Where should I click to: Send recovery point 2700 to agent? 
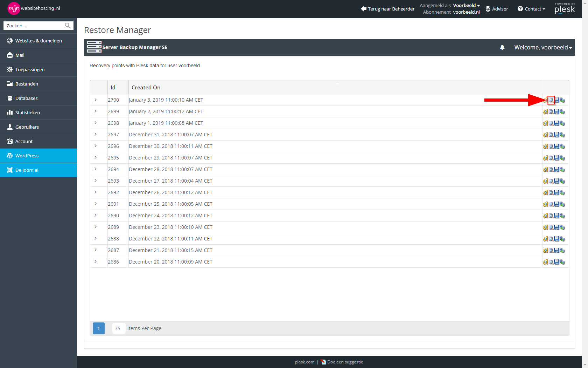[x=562, y=100]
